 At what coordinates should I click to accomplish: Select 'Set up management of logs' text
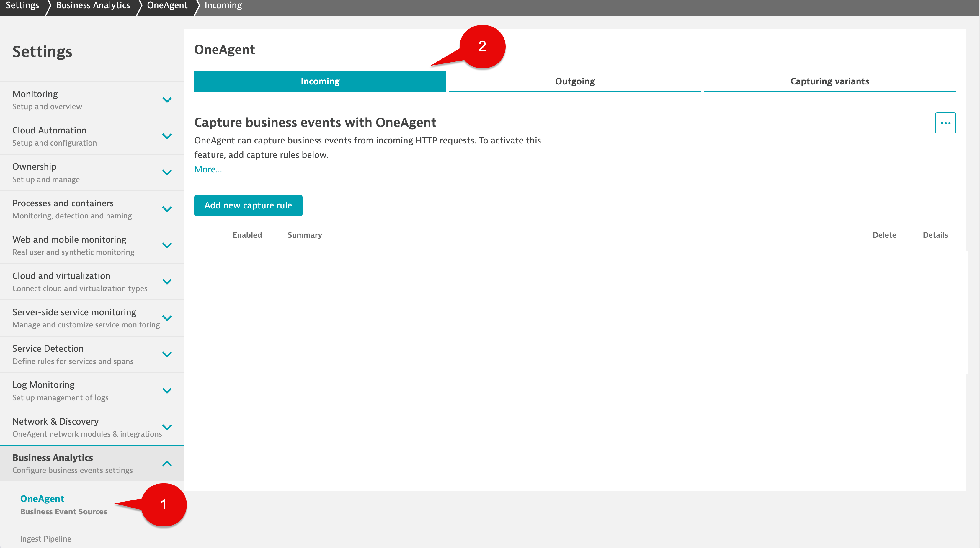[61, 398]
